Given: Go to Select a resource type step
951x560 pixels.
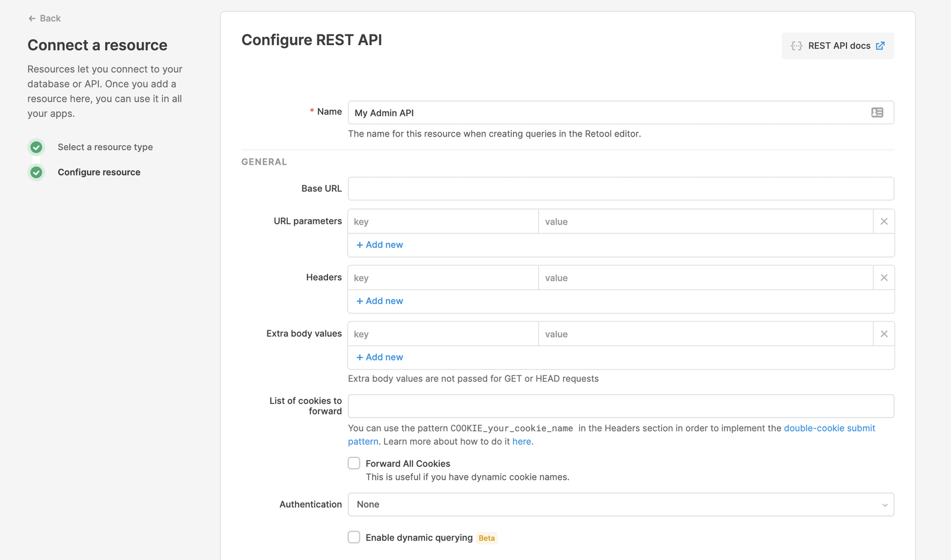Looking at the screenshot, I should click(x=105, y=147).
